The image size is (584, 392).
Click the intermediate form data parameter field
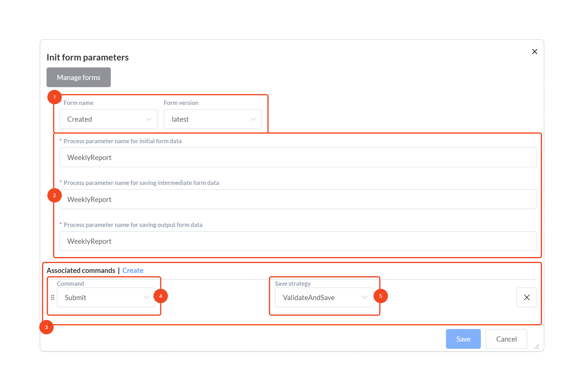coord(298,199)
